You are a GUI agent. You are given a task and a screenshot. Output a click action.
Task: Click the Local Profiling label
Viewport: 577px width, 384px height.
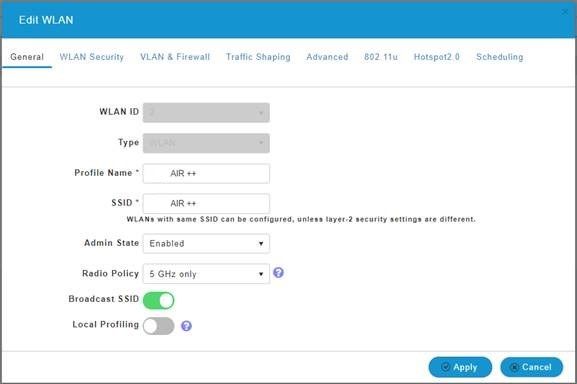(x=106, y=324)
